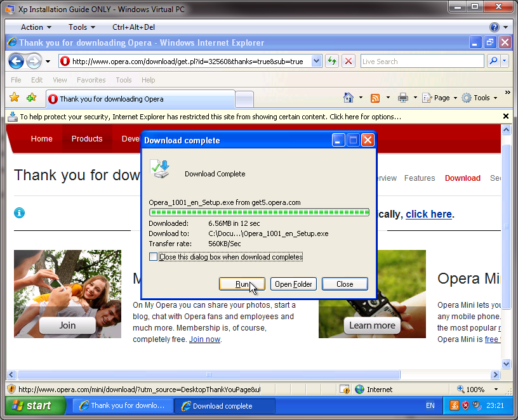Image resolution: width=518 pixels, height=420 pixels.
Task: Open a new blank tab button
Action: coord(244,100)
